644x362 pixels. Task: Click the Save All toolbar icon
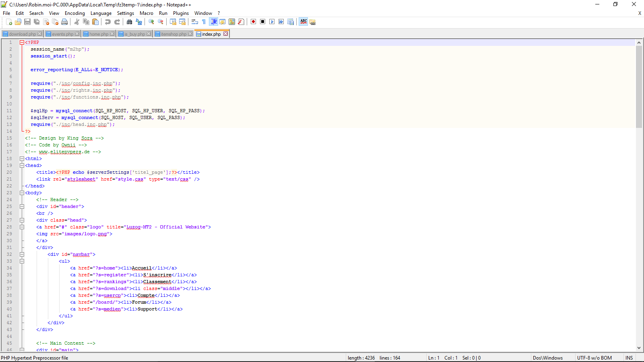pyautogui.click(x=37, y=22)
